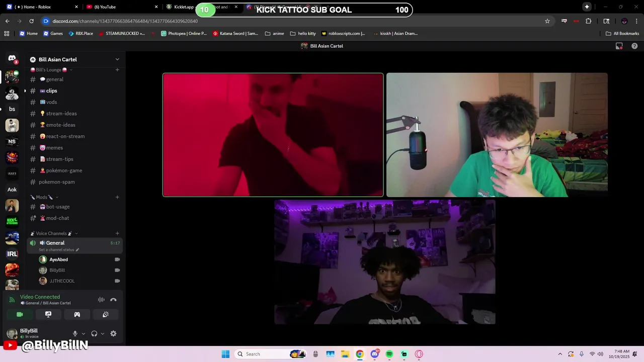Click 'Set a channel status' text

coord(57,250)
